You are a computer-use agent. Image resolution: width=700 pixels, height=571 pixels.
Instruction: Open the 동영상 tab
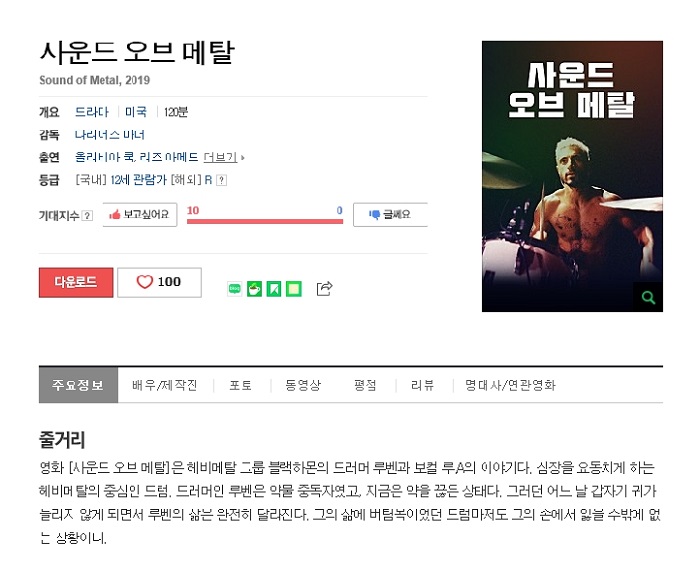tap(303, 385)
